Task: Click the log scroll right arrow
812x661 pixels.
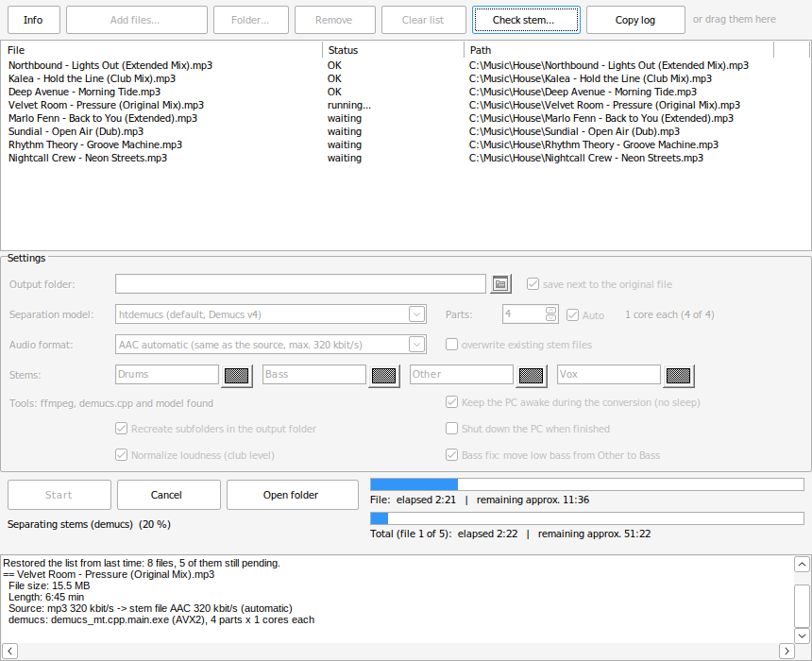Action: 787,651
